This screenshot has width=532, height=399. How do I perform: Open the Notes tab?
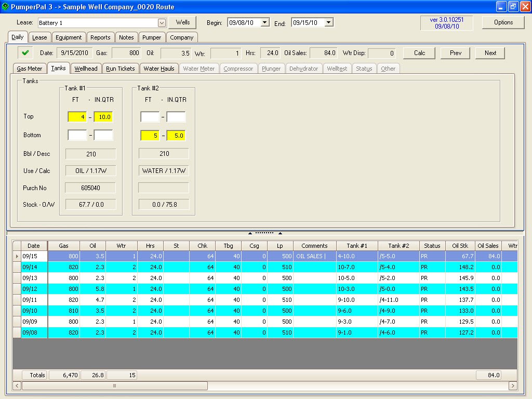coord(126,37)
